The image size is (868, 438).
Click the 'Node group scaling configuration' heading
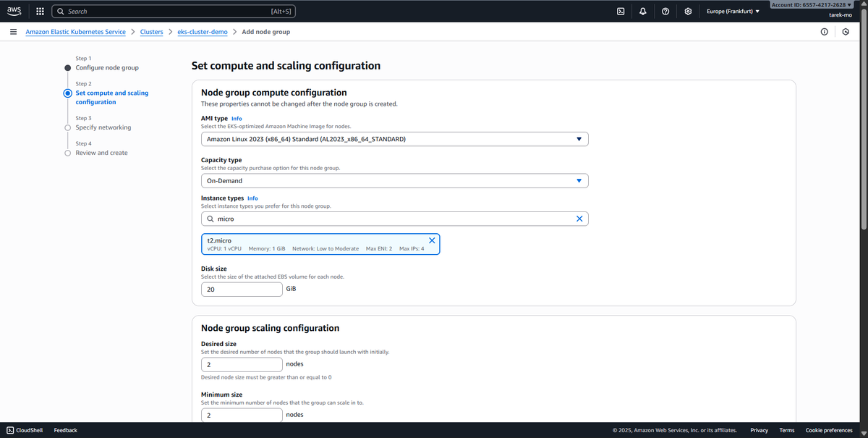[270, 328]
